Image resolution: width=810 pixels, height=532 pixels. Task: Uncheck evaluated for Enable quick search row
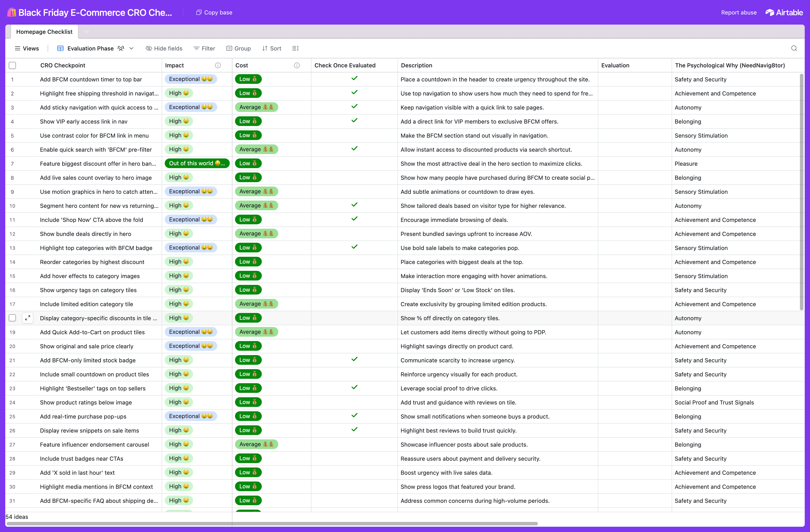coord(354,149)
